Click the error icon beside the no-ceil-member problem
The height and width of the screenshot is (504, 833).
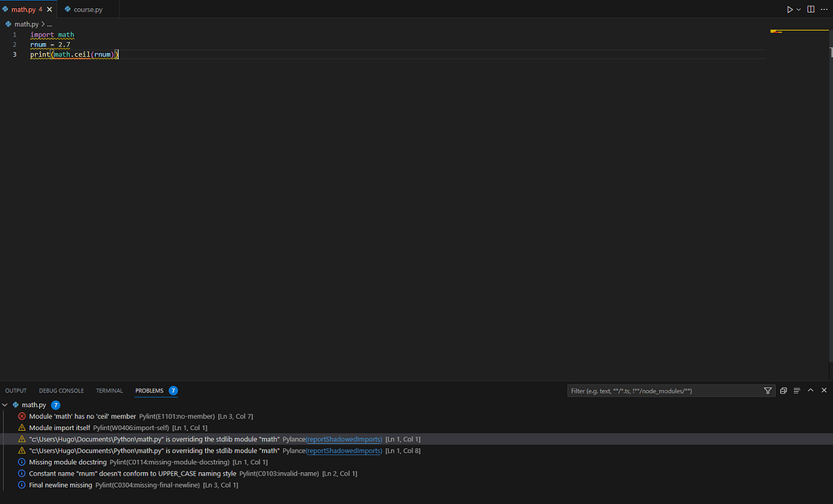click(x=21, y=415)
